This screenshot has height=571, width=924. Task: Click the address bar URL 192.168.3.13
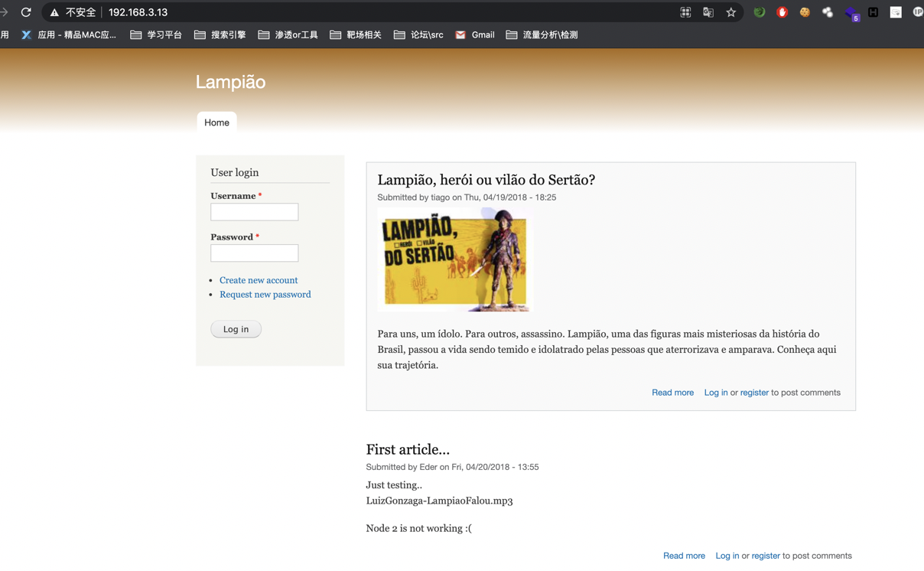138,12
